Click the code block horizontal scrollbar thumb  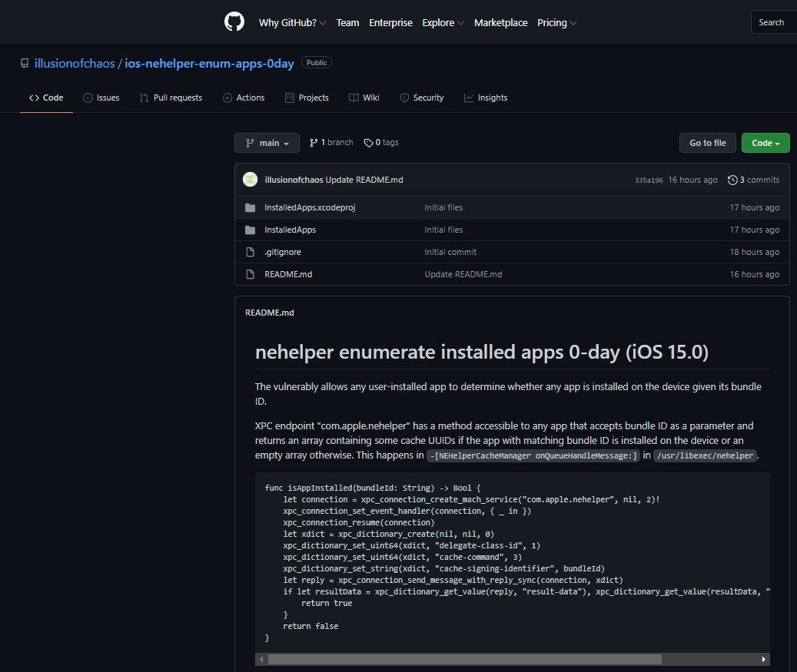(x=464, y=659)
